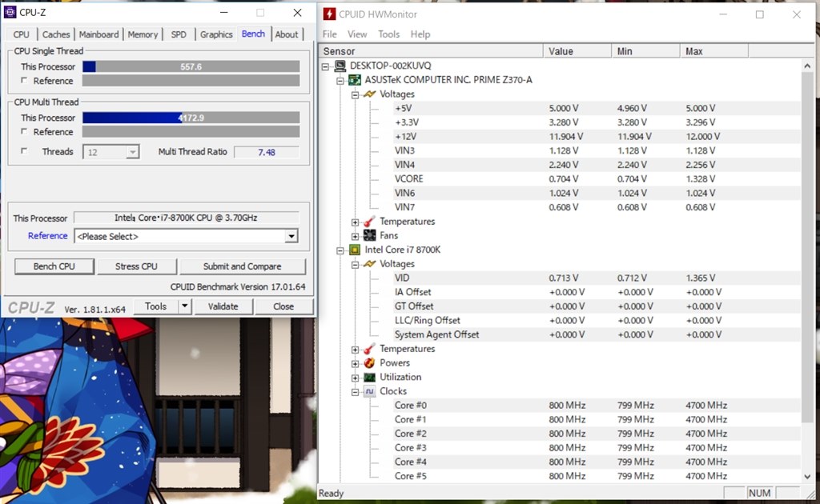This screenshot has width=820, height=504.
Task: Enable single thread Reference checkbox
Action: pyautogui.click(x=24, y=81)
